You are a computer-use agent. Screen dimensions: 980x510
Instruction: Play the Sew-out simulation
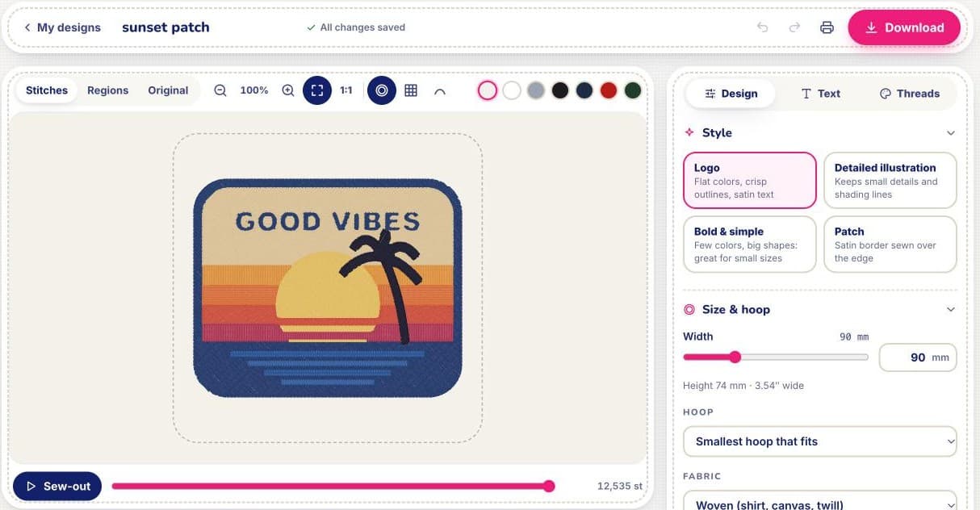click(x=57, y=486)
